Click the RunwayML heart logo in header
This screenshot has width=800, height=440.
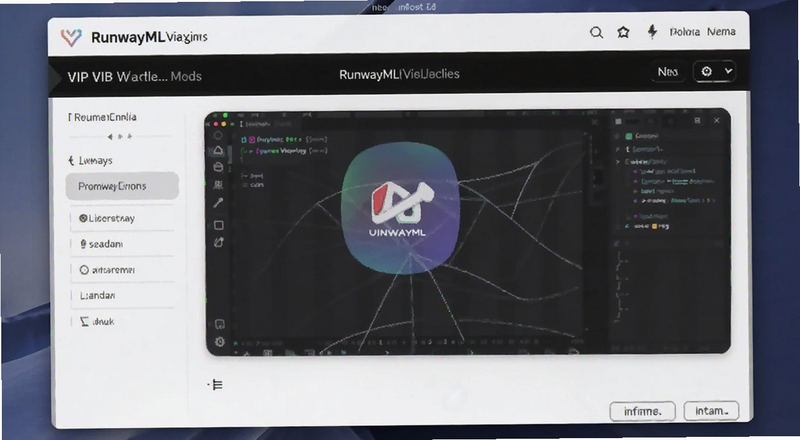point(71,37)
